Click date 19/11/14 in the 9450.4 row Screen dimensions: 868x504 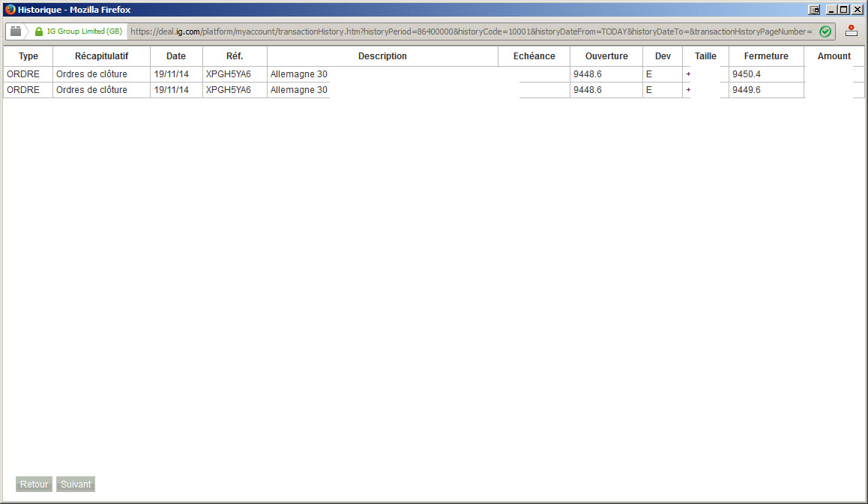click(x=171, y=74)
